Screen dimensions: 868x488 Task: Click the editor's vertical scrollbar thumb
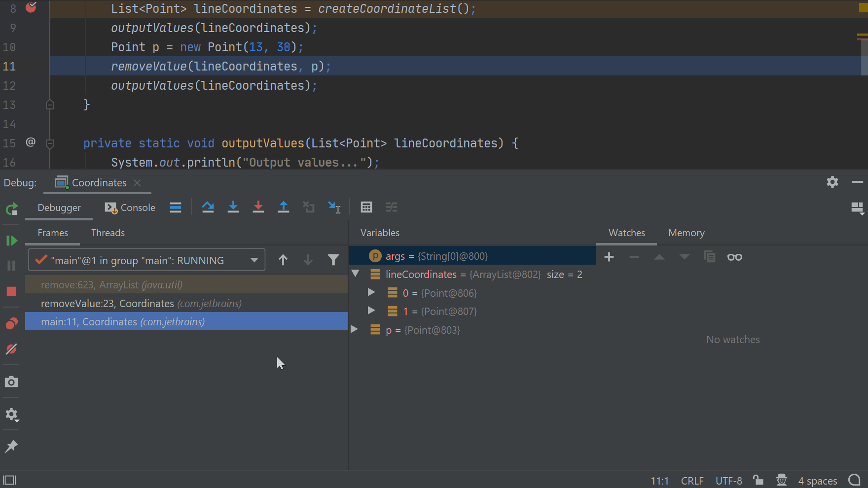(864, 57)
